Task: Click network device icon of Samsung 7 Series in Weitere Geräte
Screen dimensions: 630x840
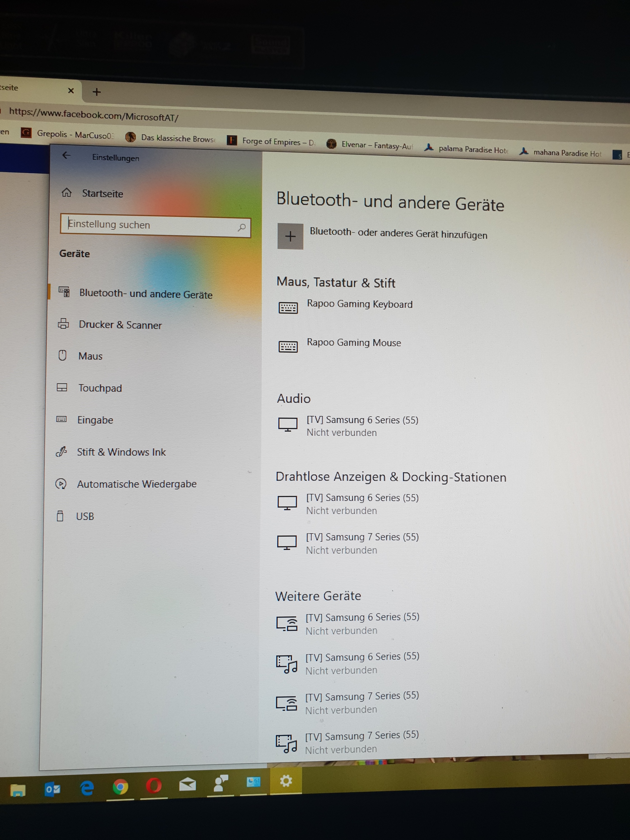Action: 286,703
